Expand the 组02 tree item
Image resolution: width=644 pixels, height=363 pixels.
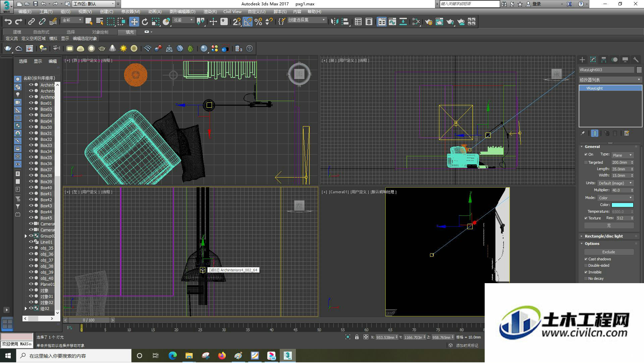point(26,309)
